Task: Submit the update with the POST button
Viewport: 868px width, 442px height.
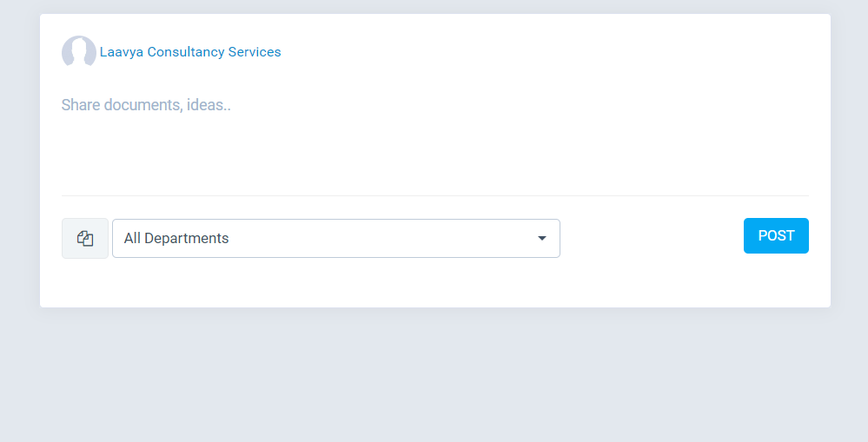Action: (x=776, y=235)
